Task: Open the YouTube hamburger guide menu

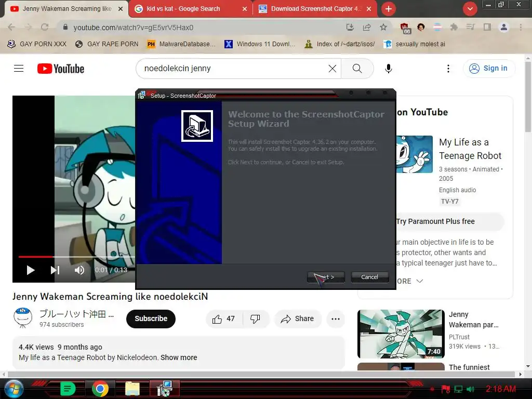Action: 19,69
